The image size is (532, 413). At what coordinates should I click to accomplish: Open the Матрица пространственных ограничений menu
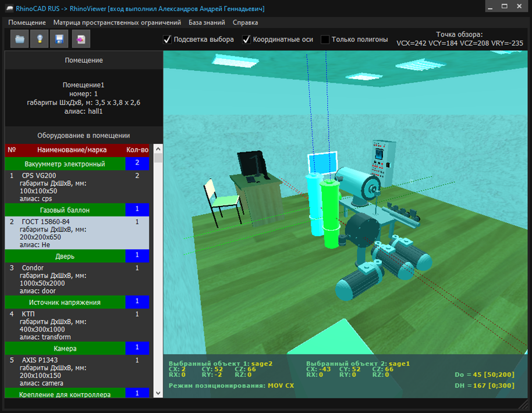pyautogui.click(x=117, y=23)
